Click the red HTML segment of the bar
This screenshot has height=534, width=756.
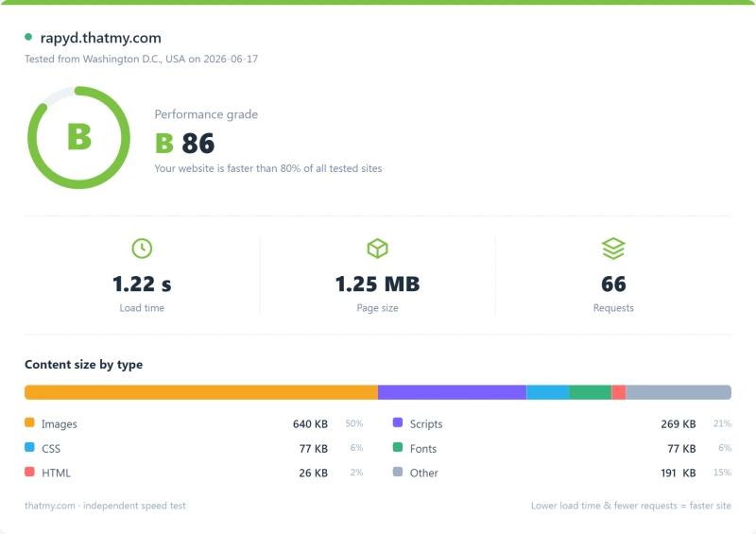click(619, 392)
